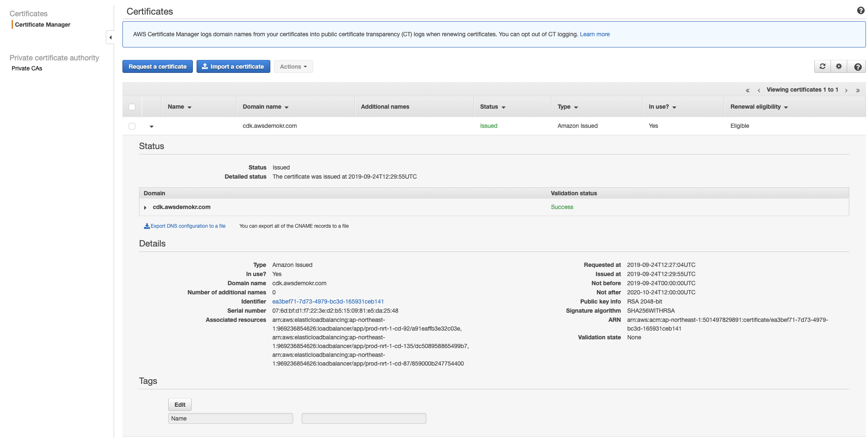Select Certificate Manager in sidebar
Viewport: 868px width, 438px height.
(42, 25)
